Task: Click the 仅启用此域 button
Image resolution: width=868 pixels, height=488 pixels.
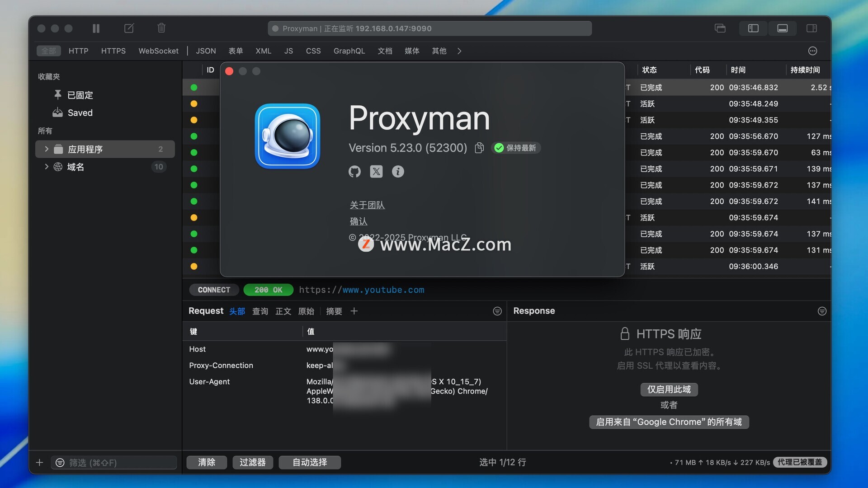Action: pyautogui.click(x=669, y=389)
